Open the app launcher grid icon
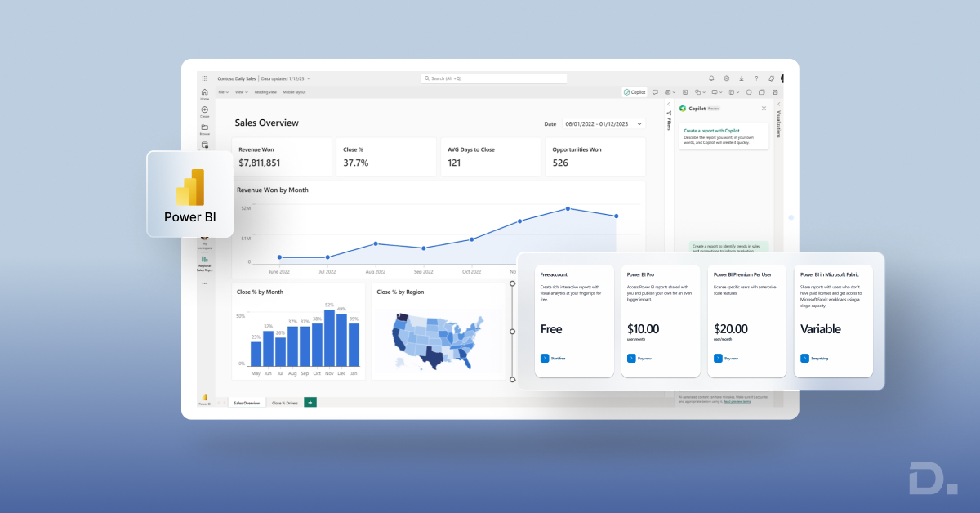980x513 pixels. pyautogui.click(x=204, y=78)
